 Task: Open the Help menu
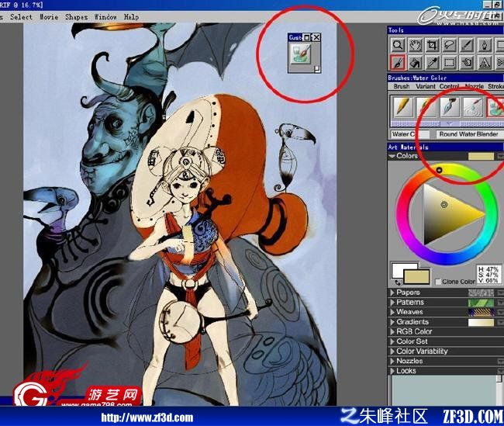(132, 17)
